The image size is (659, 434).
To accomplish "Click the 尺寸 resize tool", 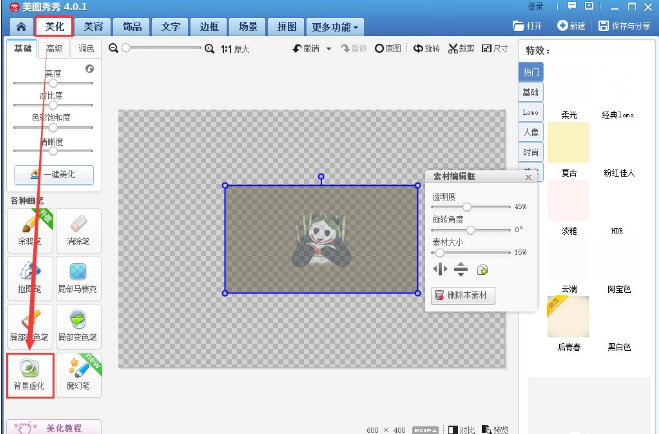I will [x=495, y=49].
